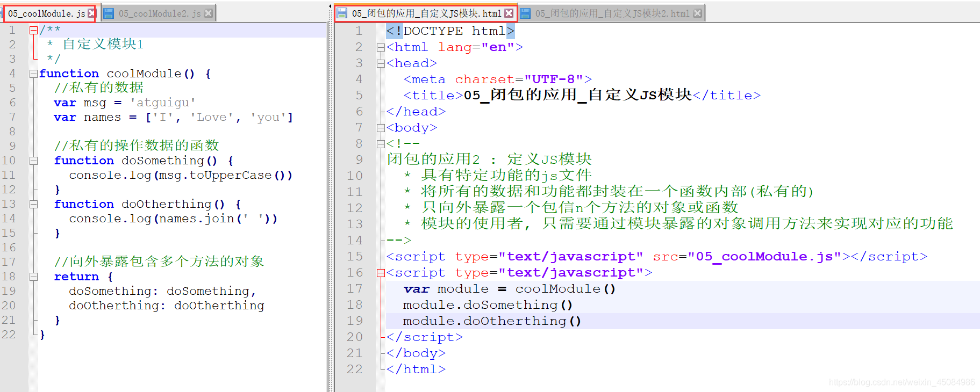Switch to the 05_coolModule2.js tab
980x392 pixels.
pyautogui.click(x=159, y=13)
